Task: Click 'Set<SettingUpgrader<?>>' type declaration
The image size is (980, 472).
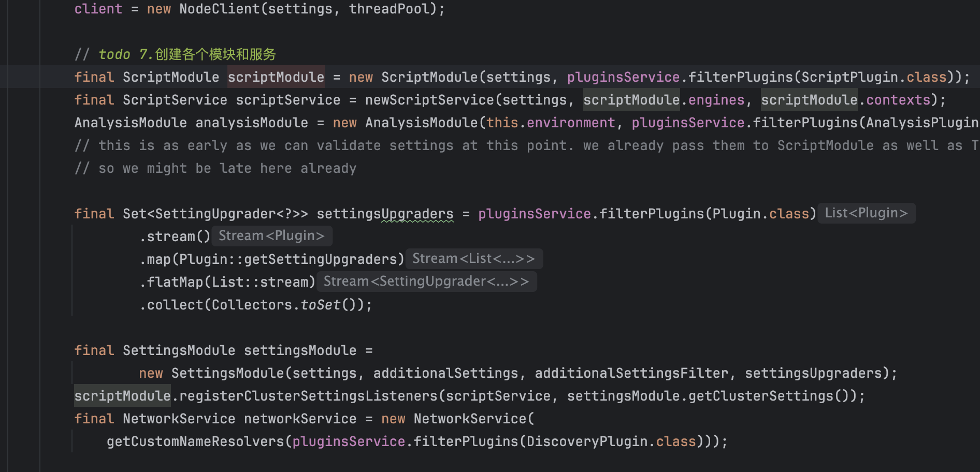Action: [x=215, y=214]
